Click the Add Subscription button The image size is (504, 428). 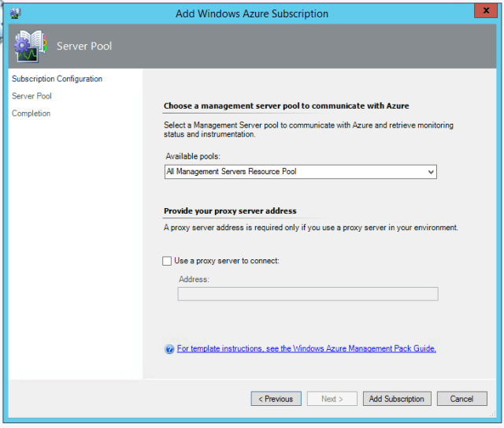pos(397,399)
